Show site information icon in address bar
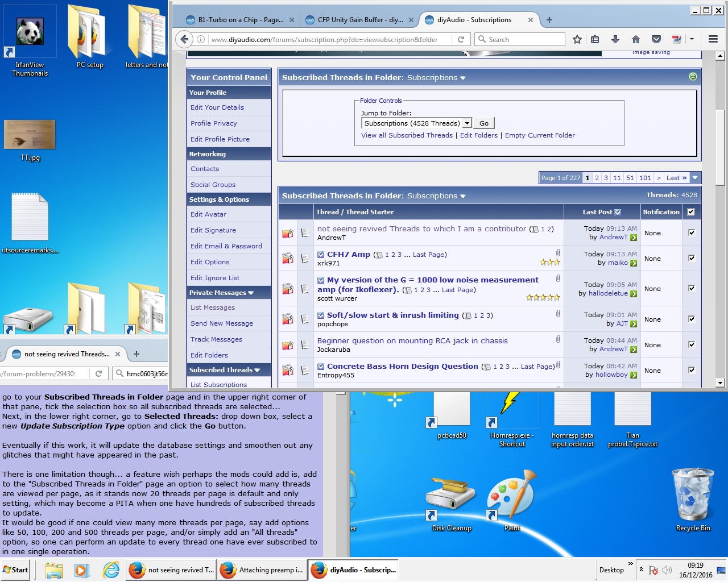The width and height of the screenshot is (728, 582). pos(201,39)
